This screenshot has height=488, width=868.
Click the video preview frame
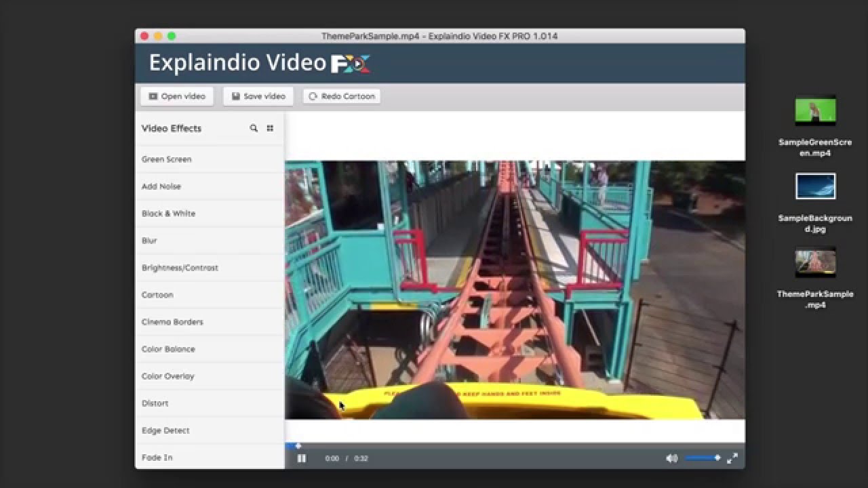515,289
